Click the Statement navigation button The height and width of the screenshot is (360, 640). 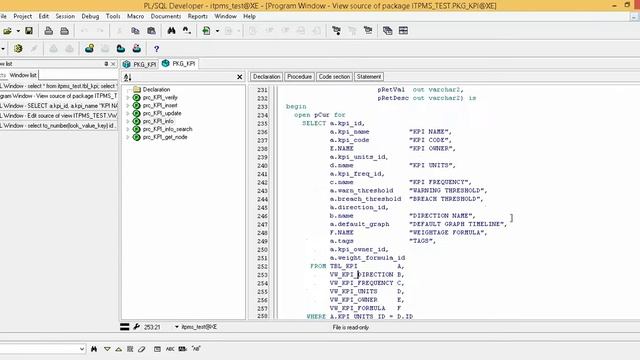point(369,77)
